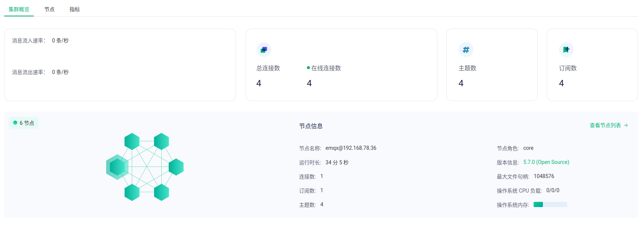The image size is (644, 229).
Task: Click the 消息流入速率 label
Action: [29, 41]
